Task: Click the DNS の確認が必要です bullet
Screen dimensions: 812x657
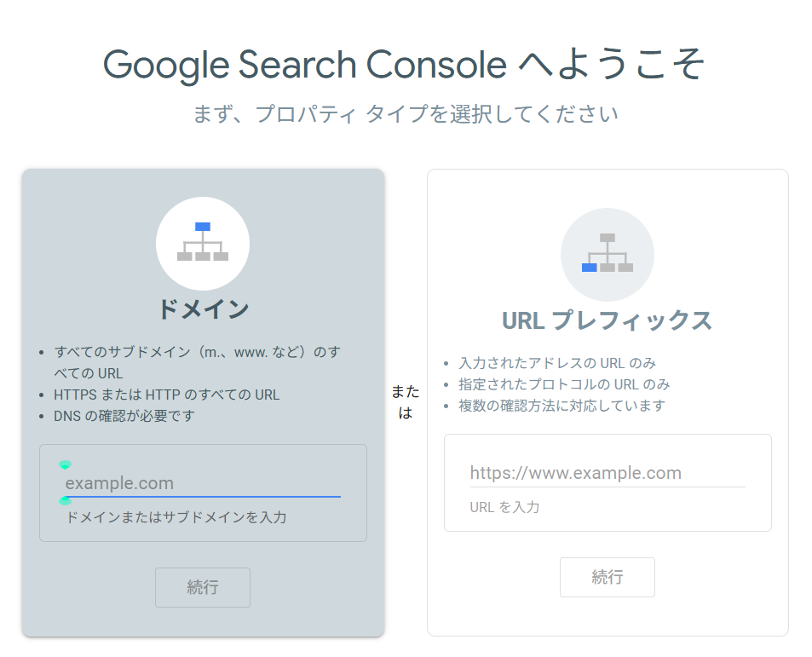Action: coord(124,416)
